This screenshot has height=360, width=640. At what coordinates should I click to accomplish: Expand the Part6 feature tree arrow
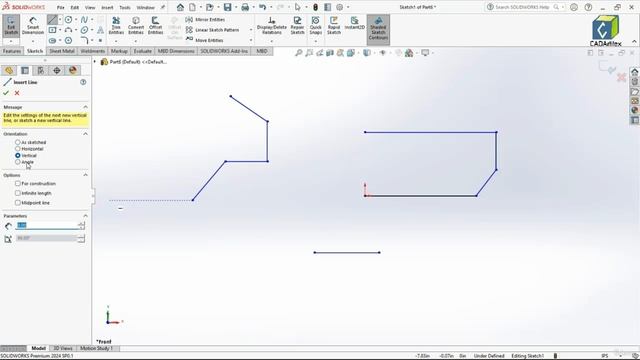95,62
